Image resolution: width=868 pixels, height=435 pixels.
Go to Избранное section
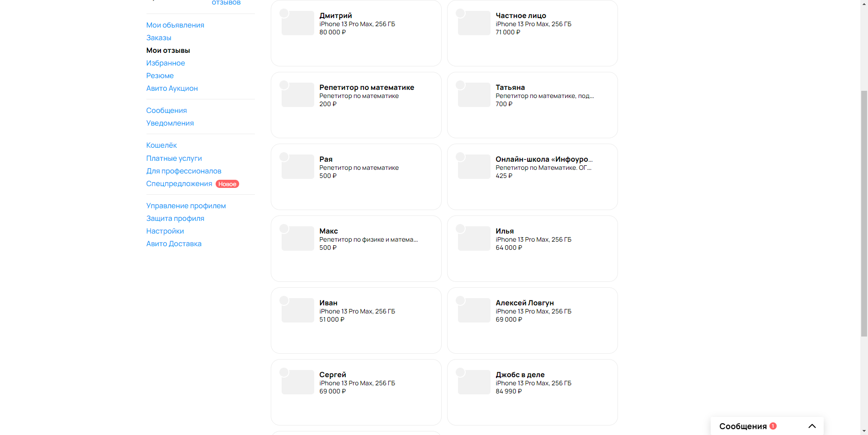click(x=165, y=63)
